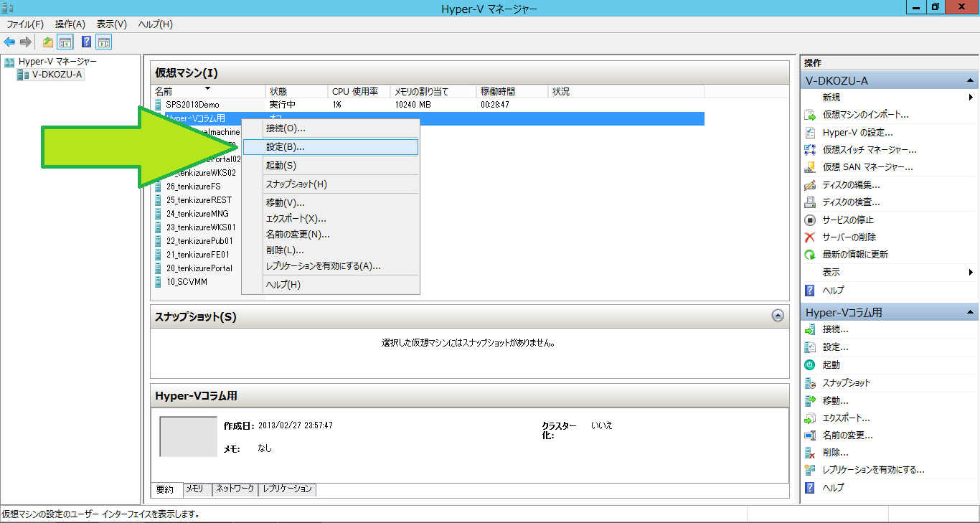Viewport: 980px width, 523px height.
Task: Click the Back arrow toolbar icon
Action: [9, 42]
